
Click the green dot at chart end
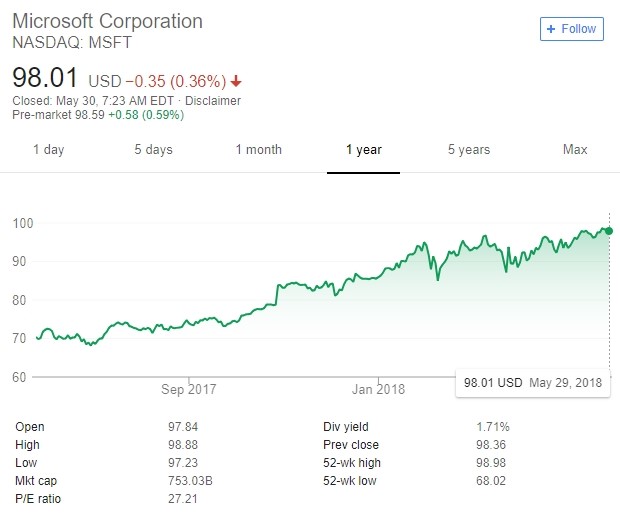(x=609, y=231)
